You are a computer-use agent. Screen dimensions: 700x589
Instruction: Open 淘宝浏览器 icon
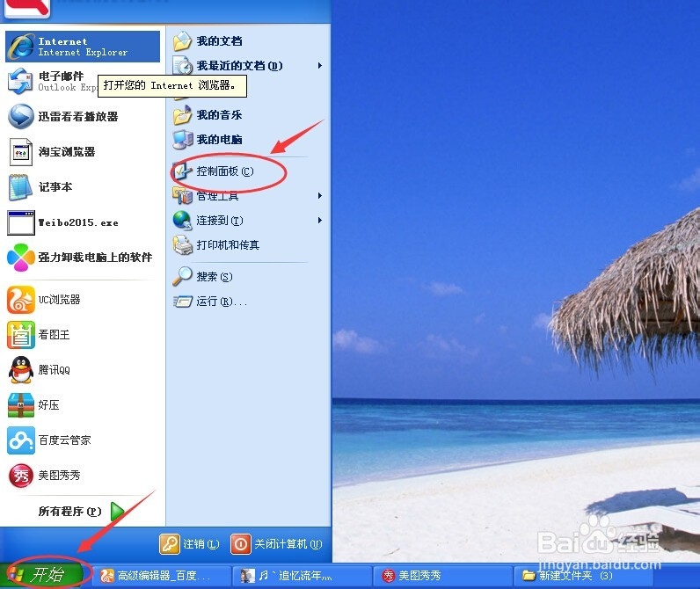click(x=20, y=152)
